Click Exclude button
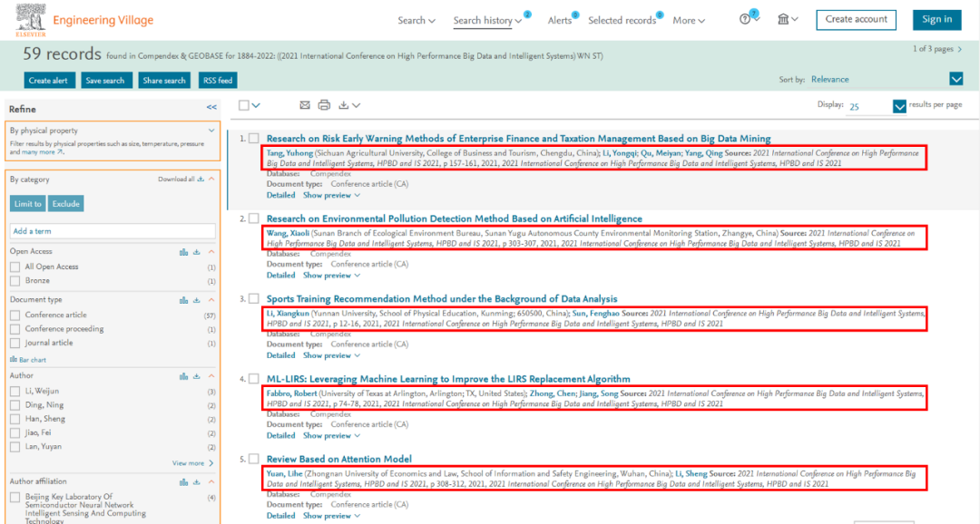This screenshot has height=524, width=980. tap(65, 204)
